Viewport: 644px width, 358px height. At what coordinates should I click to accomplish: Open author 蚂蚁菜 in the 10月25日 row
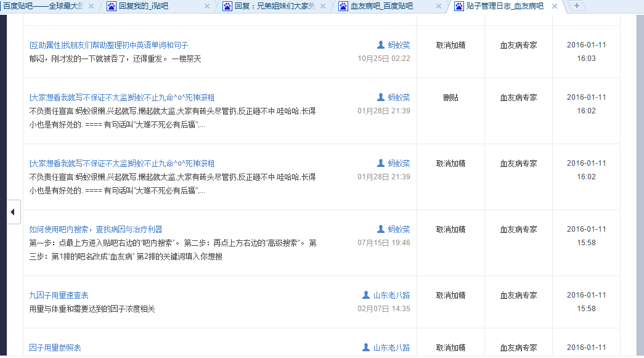point(399,45)
